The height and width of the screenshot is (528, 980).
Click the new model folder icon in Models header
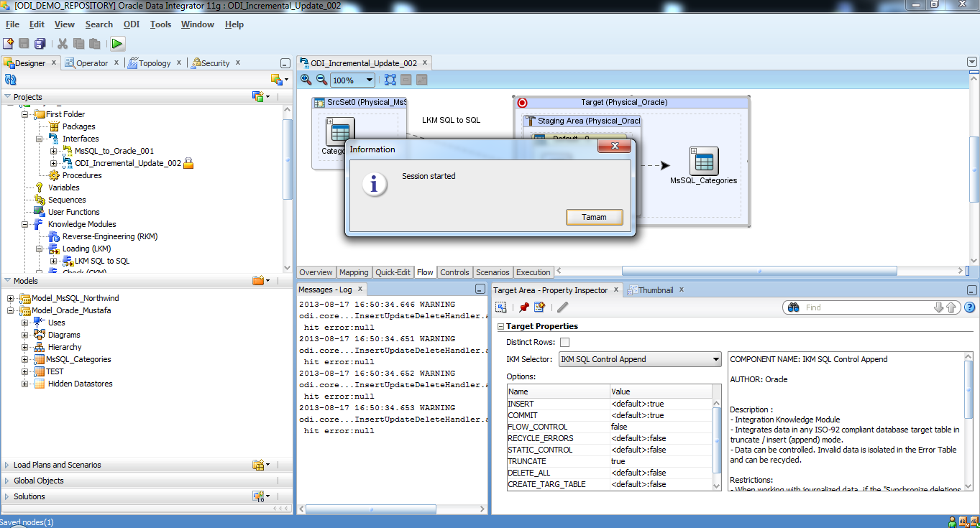(258, 281)
